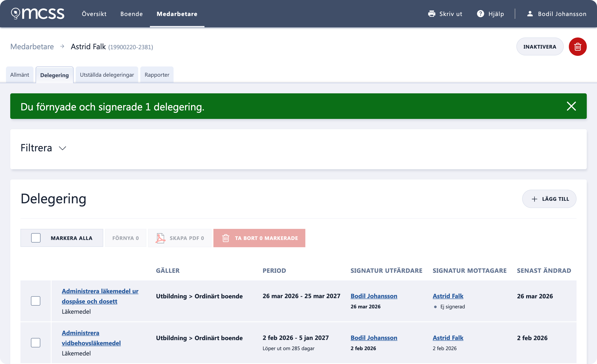Click the Period column header
This screenshot has width=597, height=364.
pos(274,270)
